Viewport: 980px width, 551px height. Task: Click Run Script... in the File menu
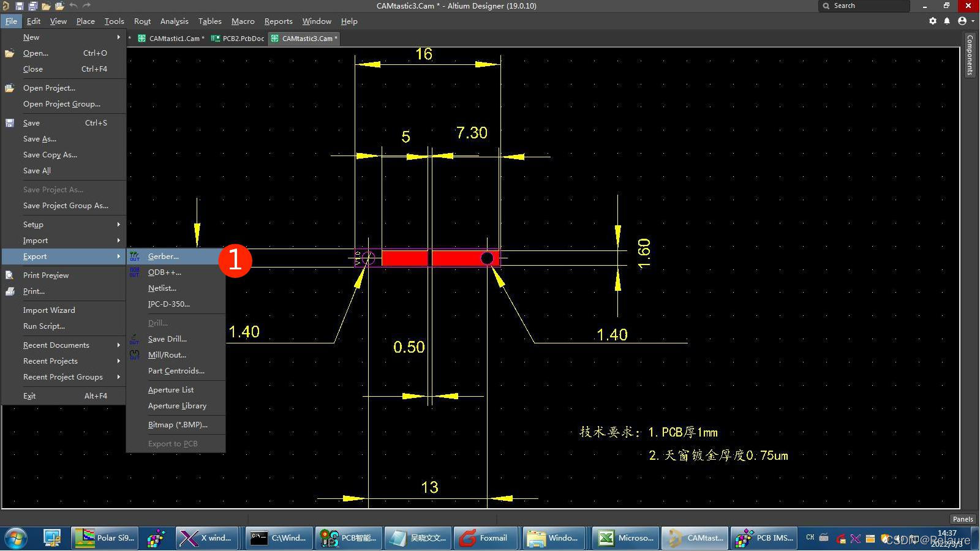[63, 326]
